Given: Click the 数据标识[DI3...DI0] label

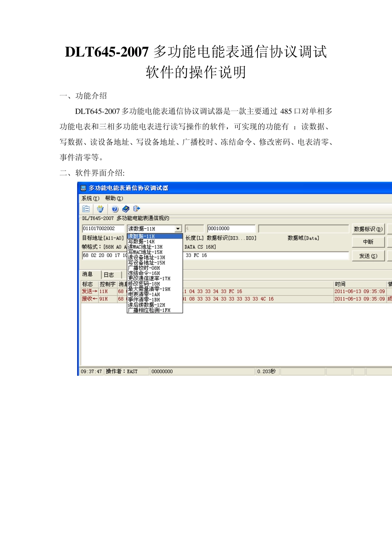Looking at the screenshot, I should click(231, 238).
